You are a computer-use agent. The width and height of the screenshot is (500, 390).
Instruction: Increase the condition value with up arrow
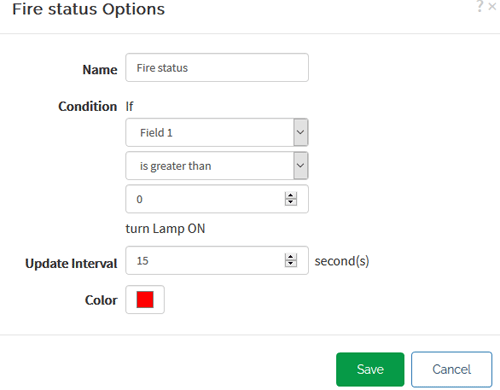[291, 196]
